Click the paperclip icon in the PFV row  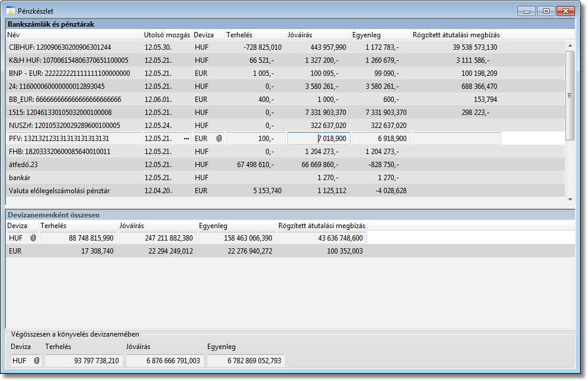pos(219,138)
